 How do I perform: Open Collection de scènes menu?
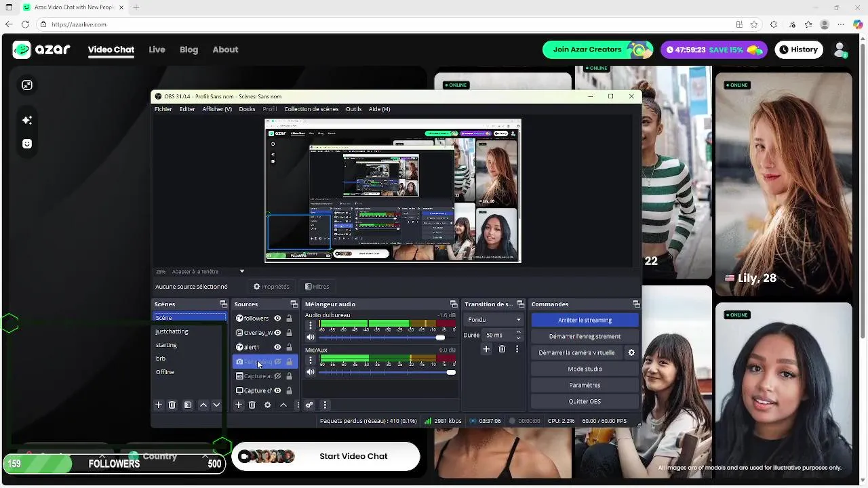[x=311, y=109]
